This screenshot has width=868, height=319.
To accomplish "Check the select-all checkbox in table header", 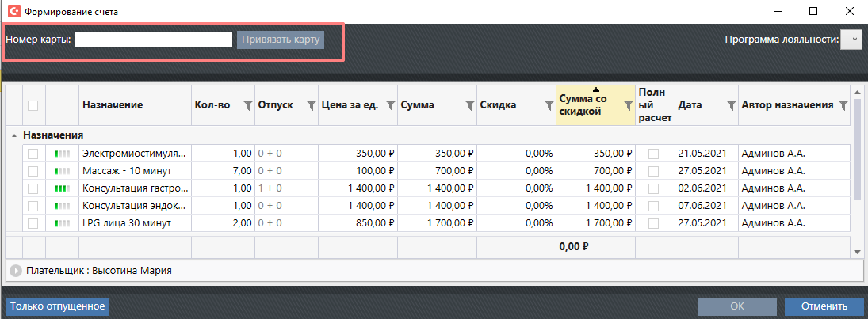I will [33, 105].
